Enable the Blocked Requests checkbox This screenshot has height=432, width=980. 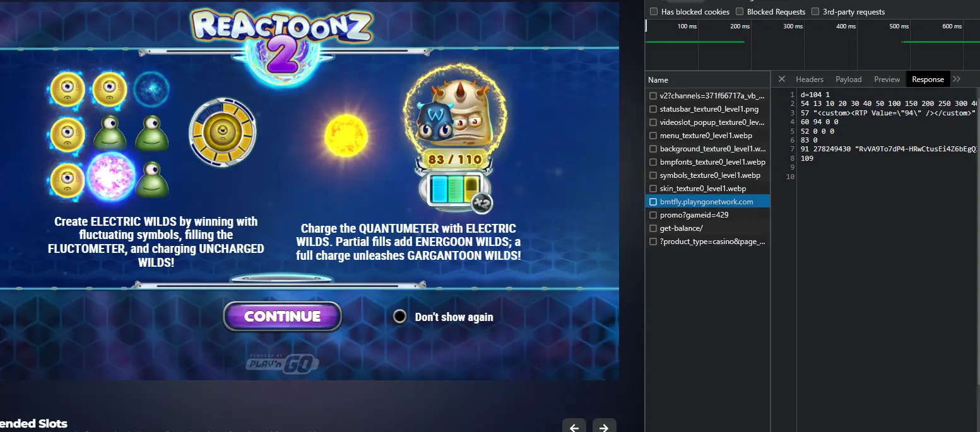pos(740,11)
